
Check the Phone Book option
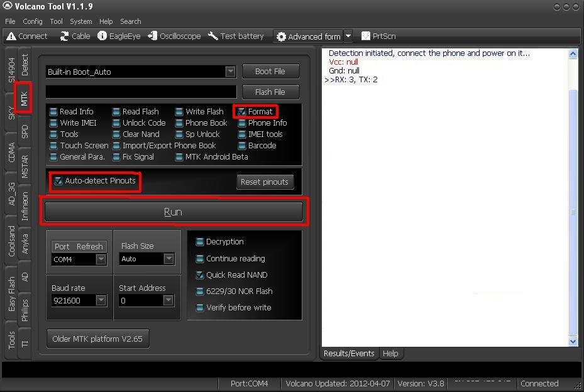pyautogui.click(x=180, y=123)
